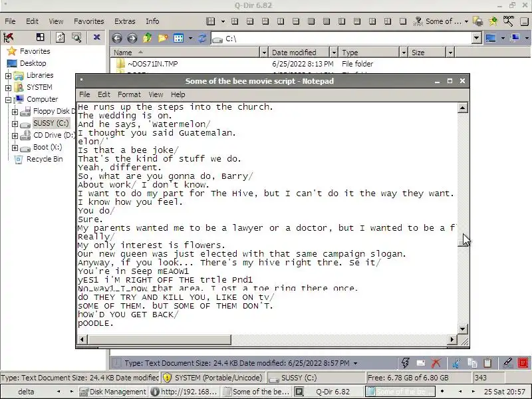Open the Q-Dir Favorites menu

pyautogui.click(x=89, y=21)
